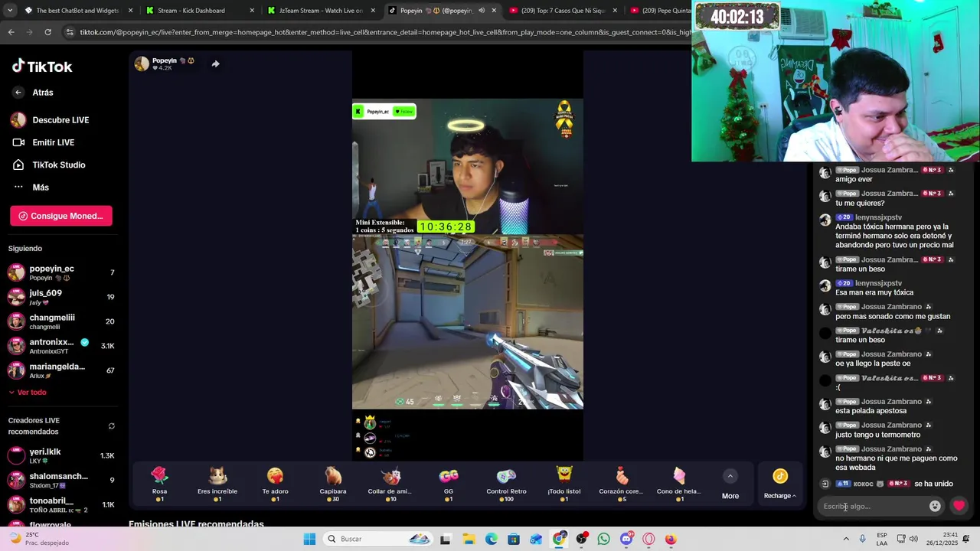Open TikTok home via the logo
This screenshot has height=551, width=980.
point(42,67)
